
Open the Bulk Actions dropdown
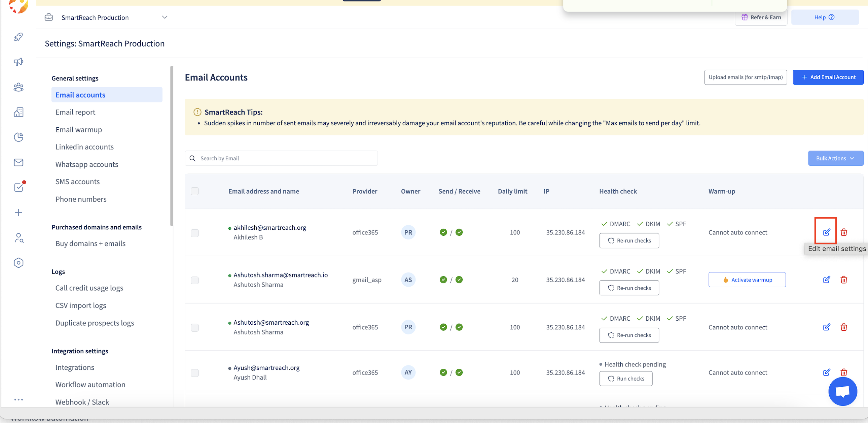[835, 159]
